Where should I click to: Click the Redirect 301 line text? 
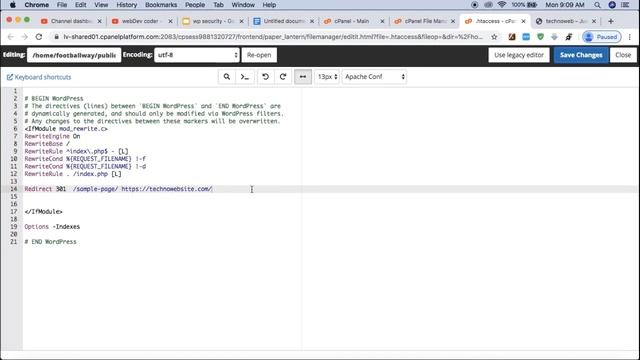click(x=118, y=189)
